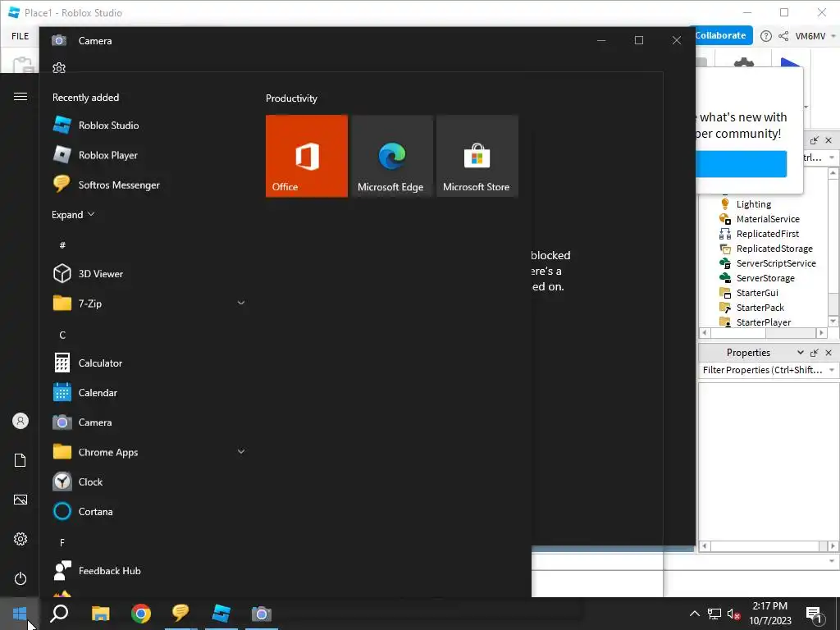Select ReplicatedFirst in Explorer
The image size is (840, 630).
(x=767, y=234)
